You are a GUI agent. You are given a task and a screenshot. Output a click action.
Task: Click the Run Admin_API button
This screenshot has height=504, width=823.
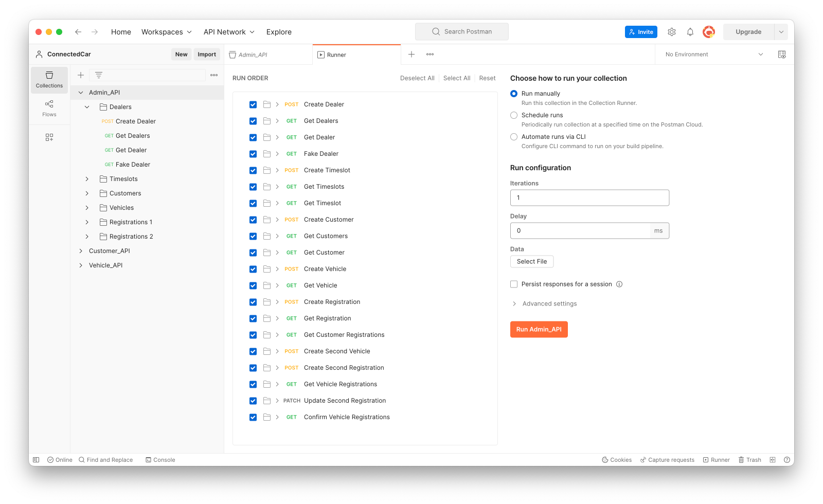click(539, 330)
